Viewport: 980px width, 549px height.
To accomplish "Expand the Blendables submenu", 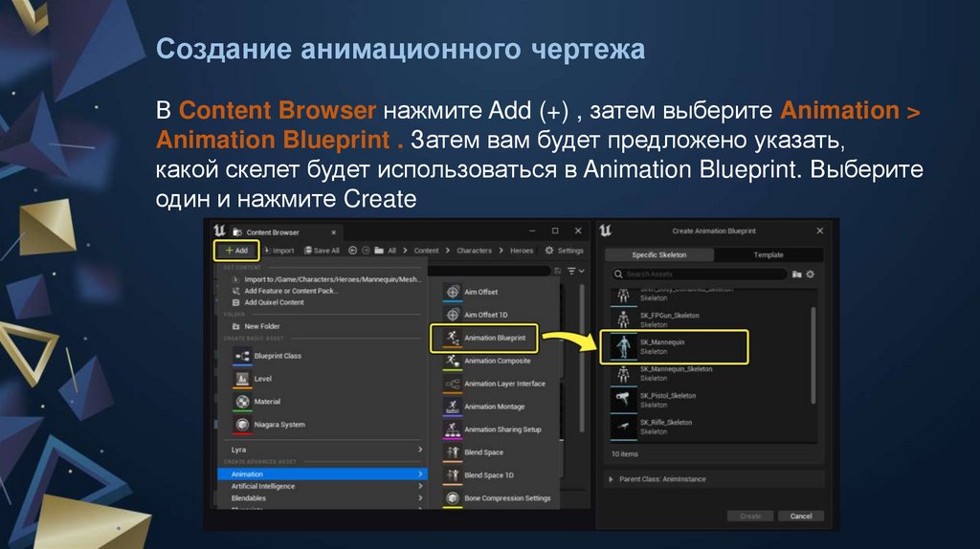I will tap(322, 497).
